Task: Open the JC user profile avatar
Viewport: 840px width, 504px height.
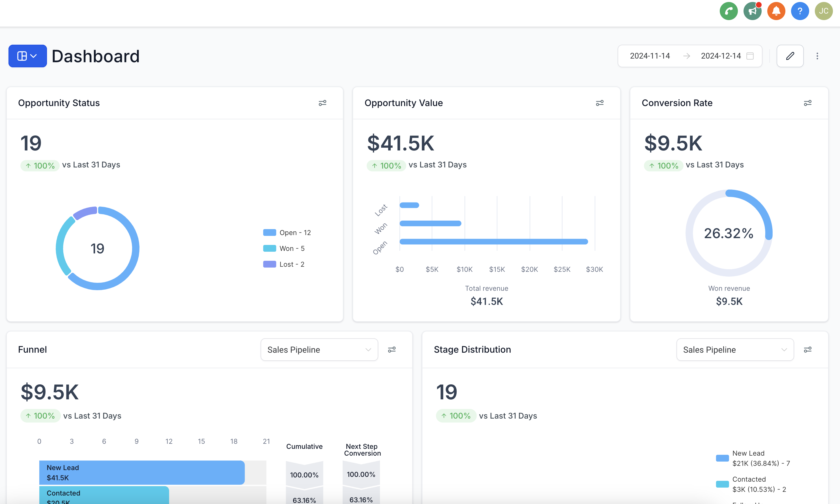Action: click(823, 11)
